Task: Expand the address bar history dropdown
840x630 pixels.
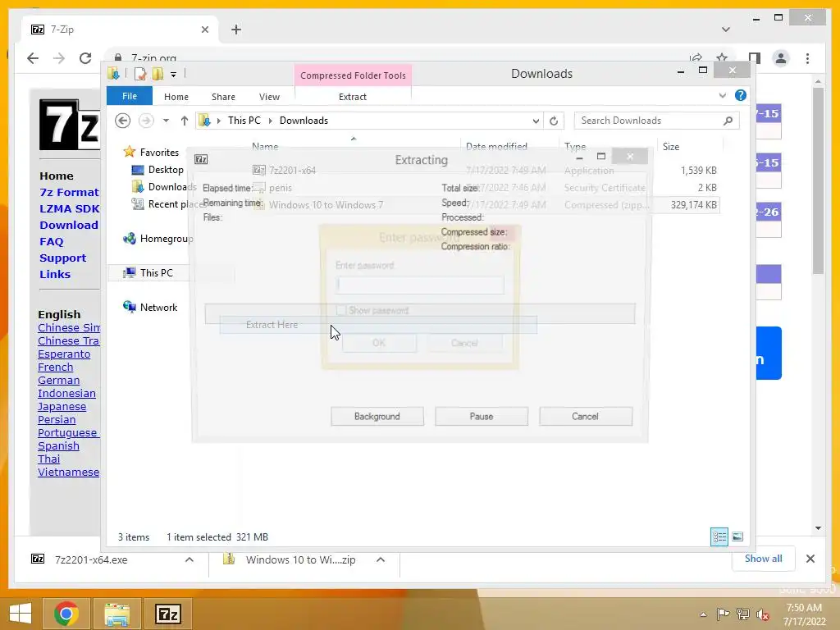Action: click(x=536, y=121)
